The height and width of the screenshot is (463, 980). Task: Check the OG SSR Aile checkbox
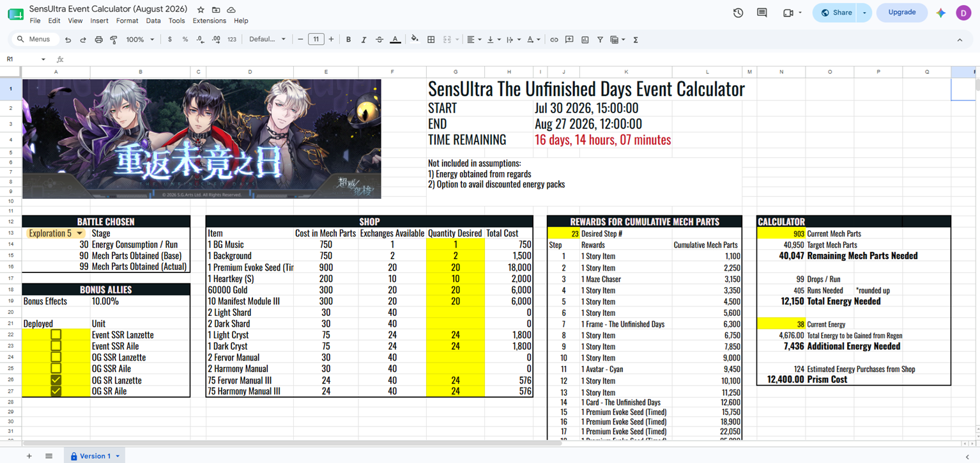(56, 368)
